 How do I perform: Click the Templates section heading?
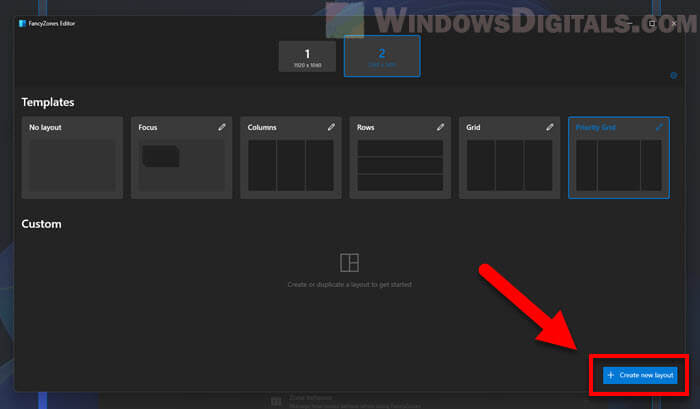coord(48,102)
